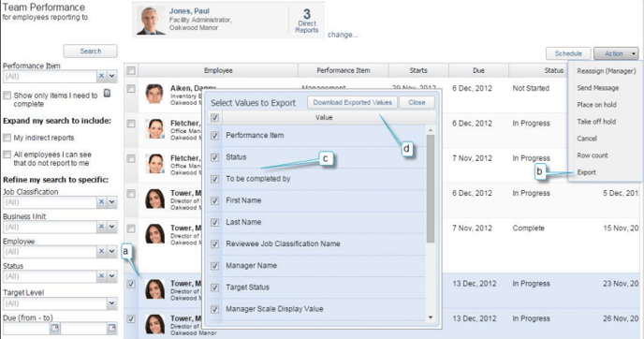Click the scroll-down arrow in export list
Image resolution: width=644 pixels, height=339 pixels.
431,317
